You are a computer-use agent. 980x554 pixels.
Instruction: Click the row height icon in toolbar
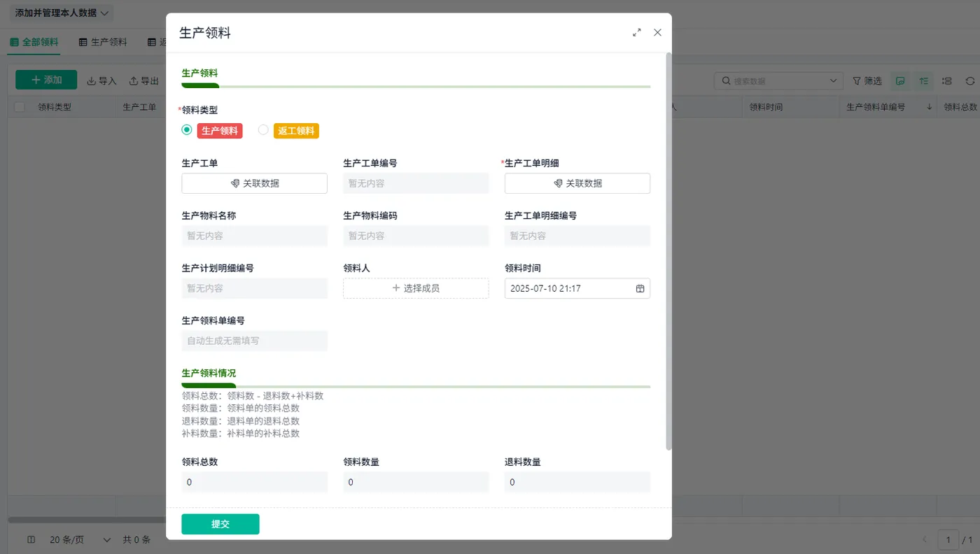pos(947,81)
